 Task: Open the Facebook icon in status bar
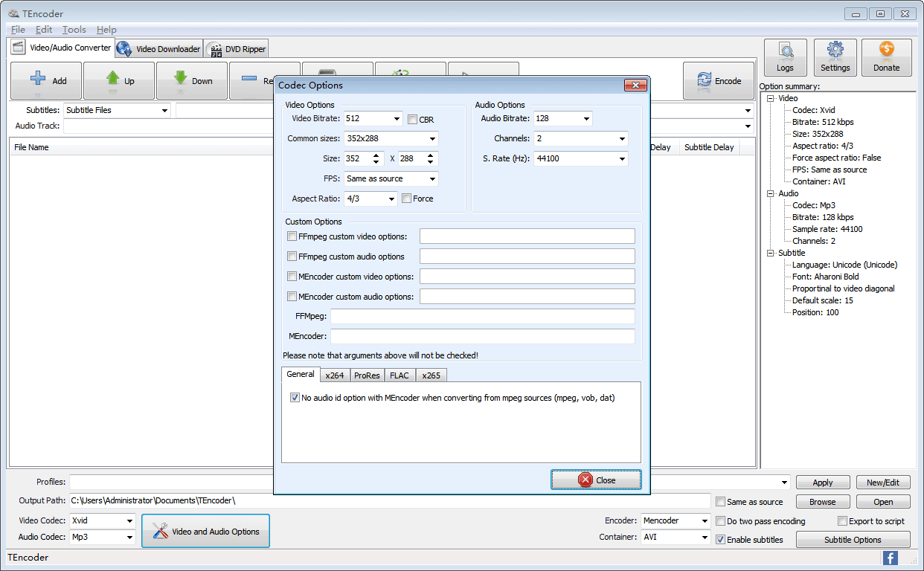(x=890, y=558)
